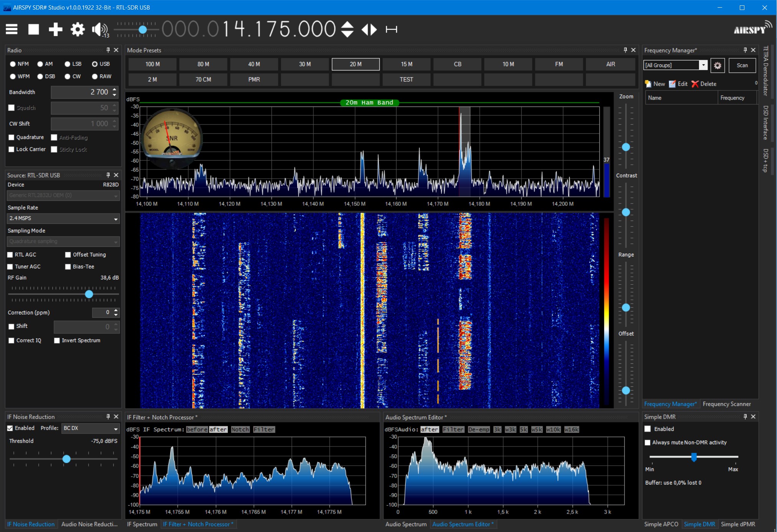Switch to the Frequency Scanner tab
The width and height of the screenshot is (777, 532).
click(726, 404)
